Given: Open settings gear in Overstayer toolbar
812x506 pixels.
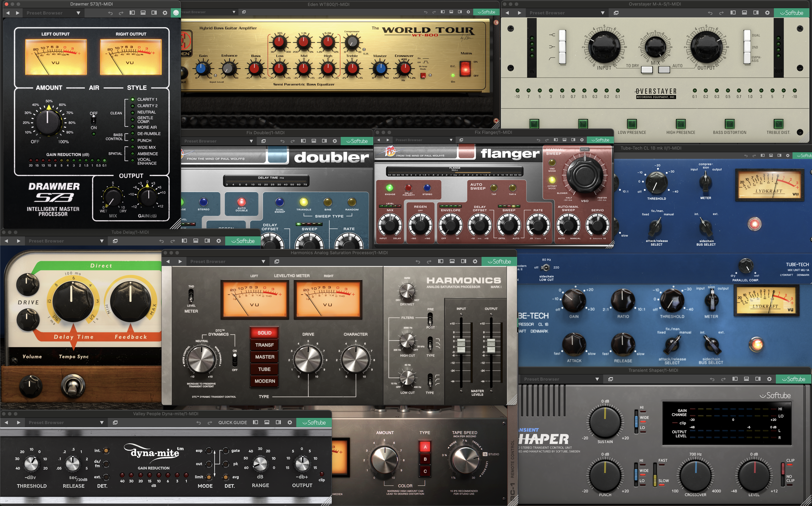Looking at the screenshot, I should point(767,13).
